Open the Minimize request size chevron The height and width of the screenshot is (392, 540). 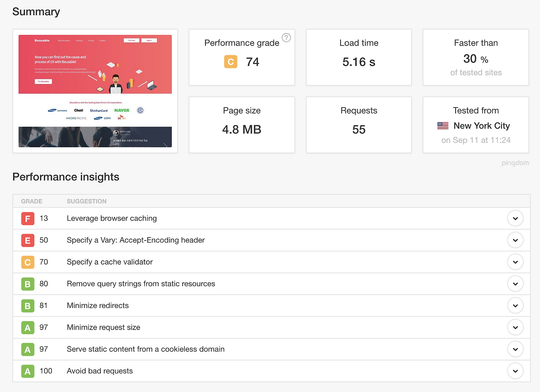[x=515, y=327]
